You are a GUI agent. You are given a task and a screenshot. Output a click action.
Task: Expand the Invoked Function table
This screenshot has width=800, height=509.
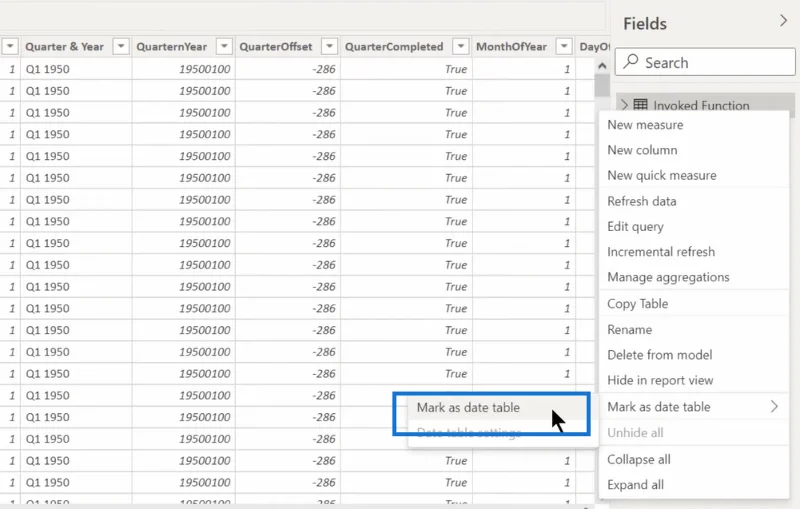coord(624,105)
